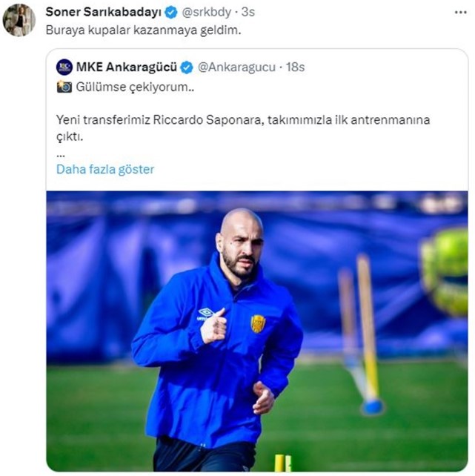This screenshot has height=476, width=475.
Task: Click verified badge next to Soner Sarıkabadayı
Action: (x=171, y=13)
